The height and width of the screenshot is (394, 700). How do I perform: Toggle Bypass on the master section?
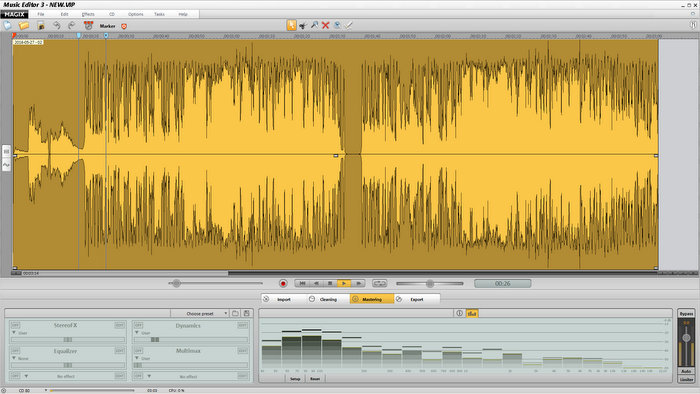686,314
